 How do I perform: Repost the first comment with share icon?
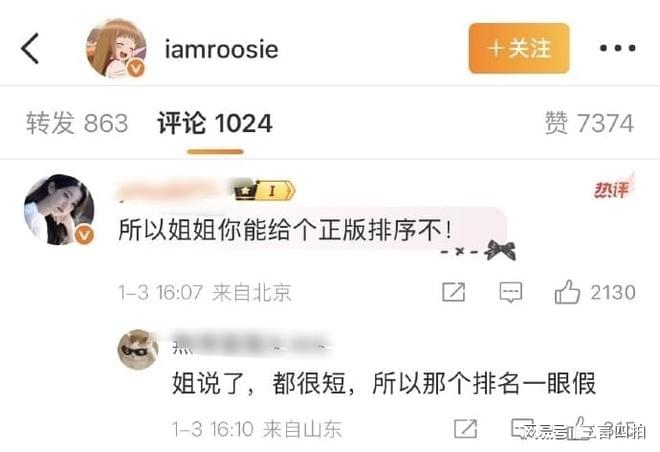pyautogui.click(x=454, y=292)
